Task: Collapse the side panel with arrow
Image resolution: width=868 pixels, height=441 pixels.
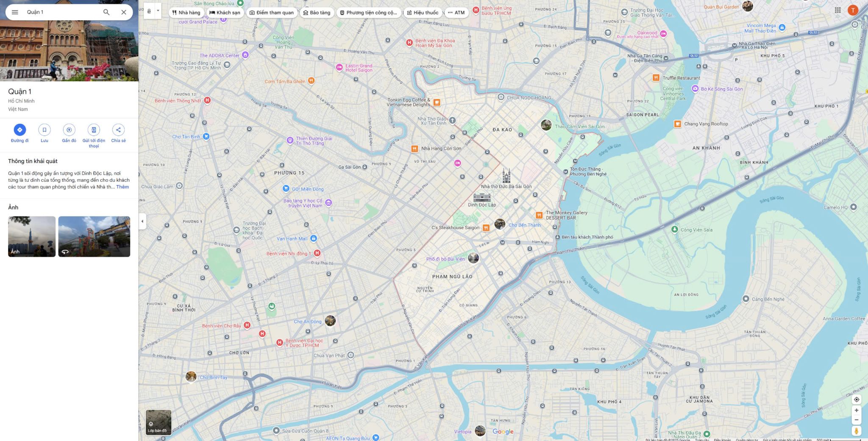Action: (x=142, y=221)
